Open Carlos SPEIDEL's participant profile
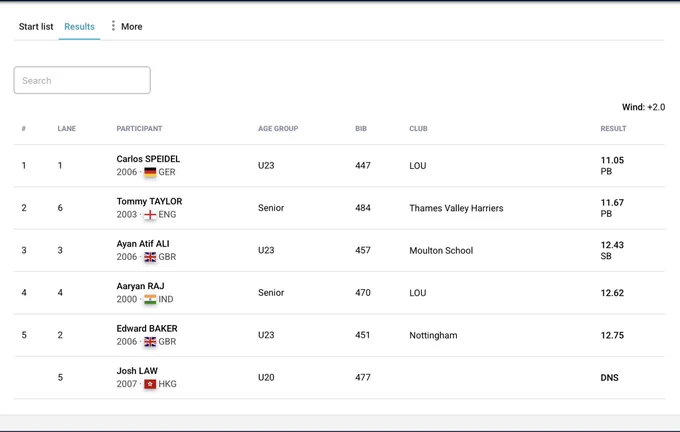The width and height of the screenshot is (680, 432). pos(148,159)
